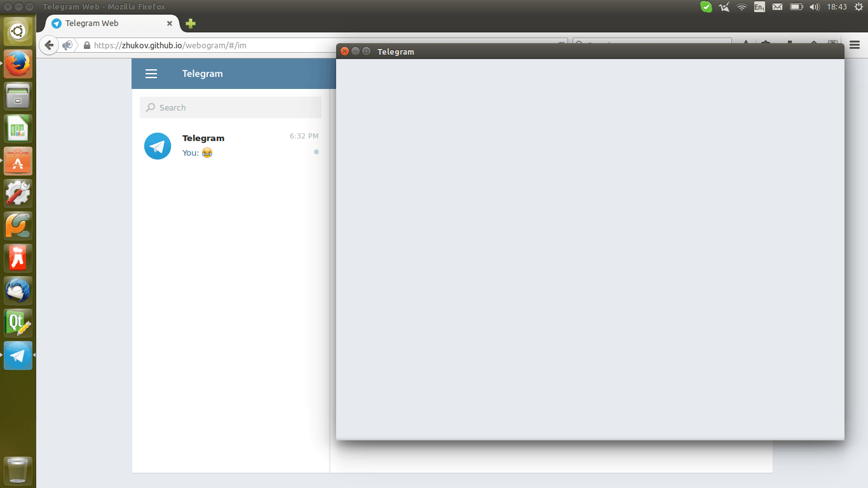Image resolution: width=868 pixels, height=488 pixels.
Task: Click the Telegram chat avatar icon
Action: [158, 146]
